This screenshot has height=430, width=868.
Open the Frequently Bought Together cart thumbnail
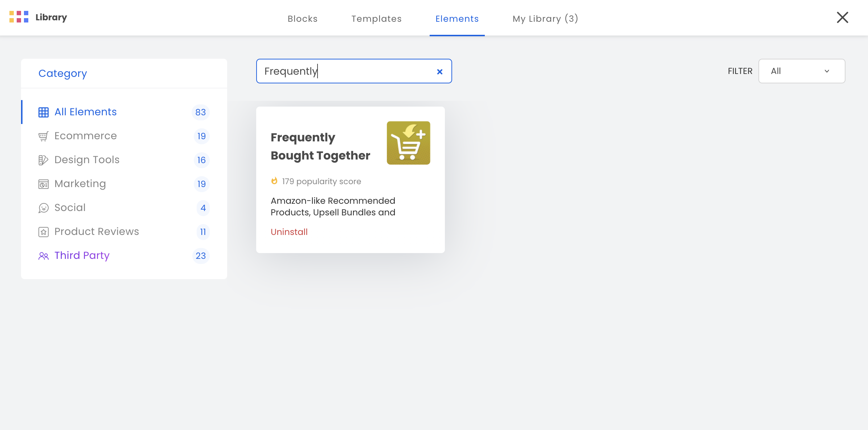click(x=409, y=143)
